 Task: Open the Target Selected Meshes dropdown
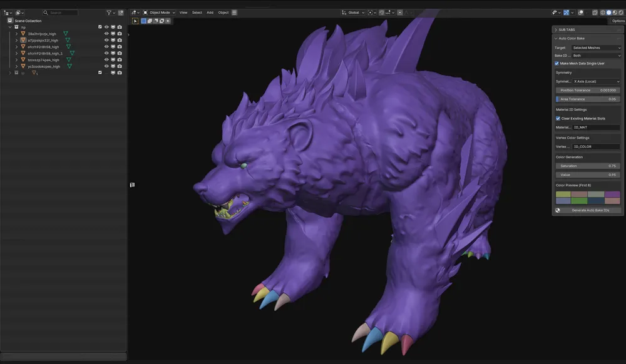point(597,48)
